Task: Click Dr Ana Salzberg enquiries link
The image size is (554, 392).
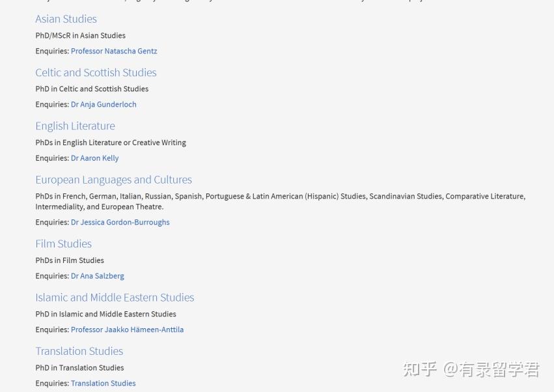Action: pos(97,275)
